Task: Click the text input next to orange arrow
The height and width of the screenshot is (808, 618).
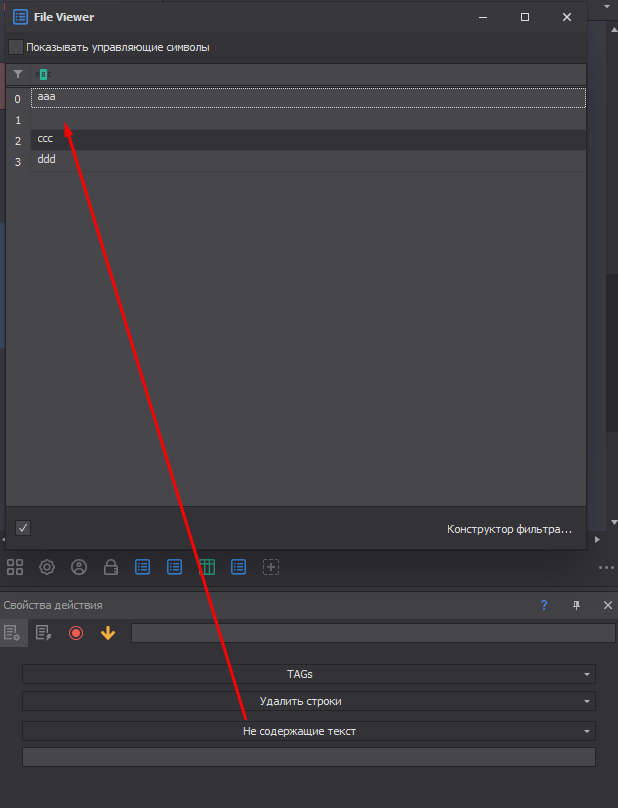Action: pos(373,633)
